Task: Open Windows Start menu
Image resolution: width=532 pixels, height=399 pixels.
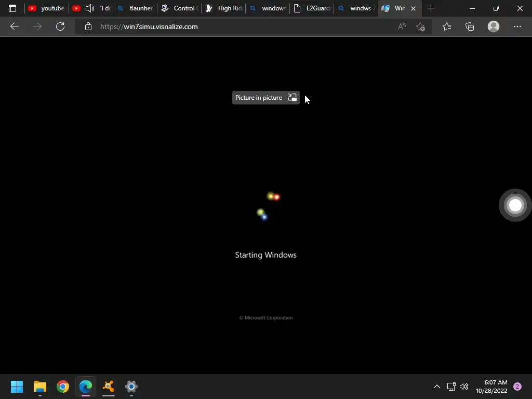Action: click(x=17, y=387)
